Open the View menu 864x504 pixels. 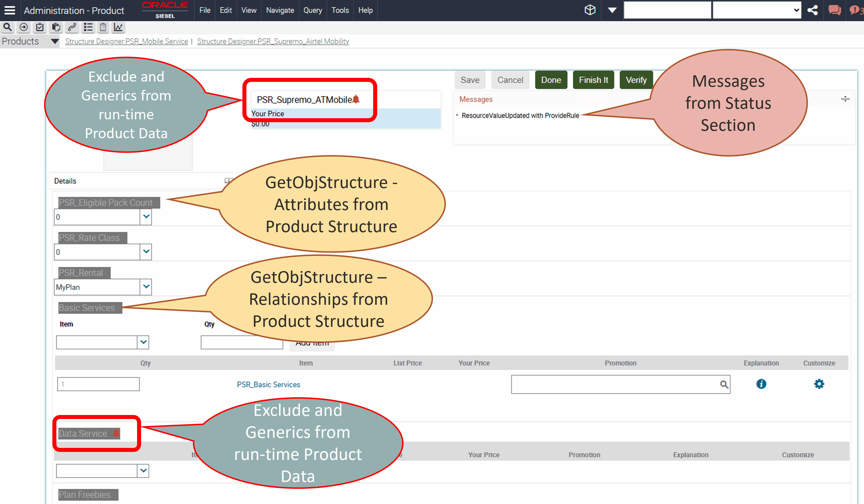[x=249, y=10]
